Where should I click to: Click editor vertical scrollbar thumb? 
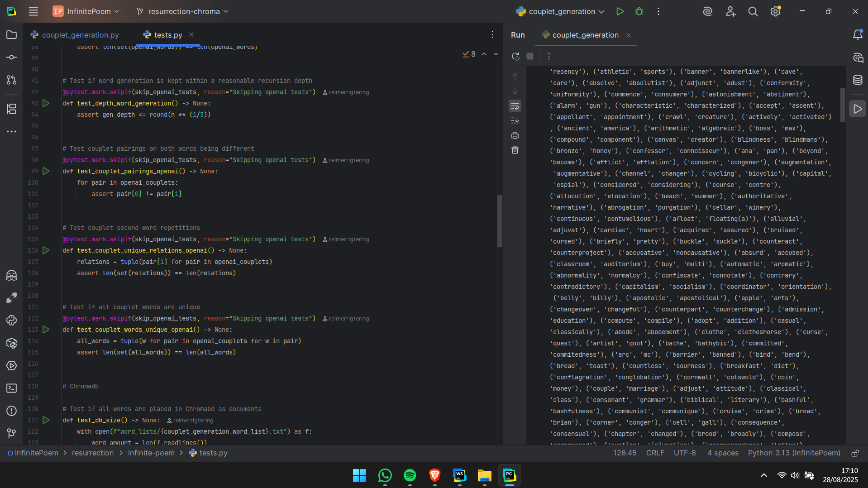point(500,221)
